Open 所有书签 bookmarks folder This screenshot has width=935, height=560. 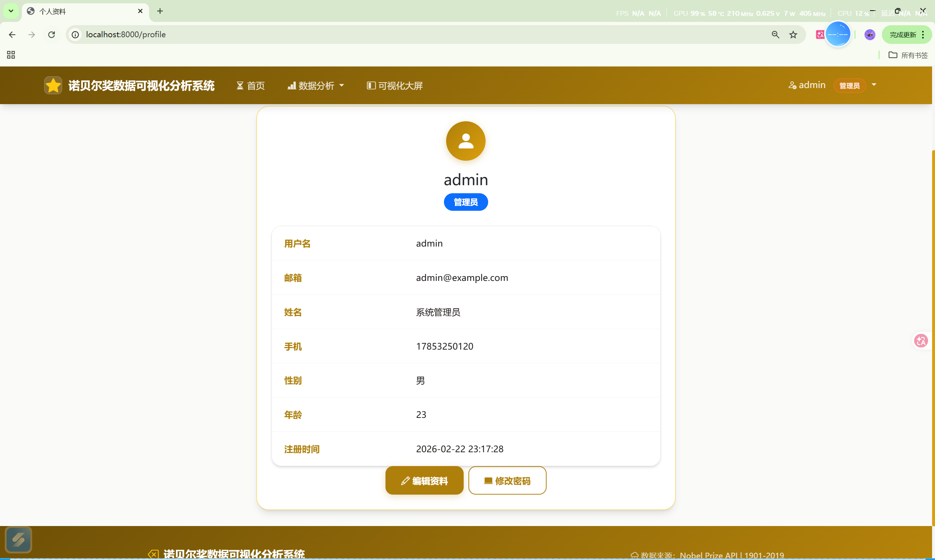[908, 55]
